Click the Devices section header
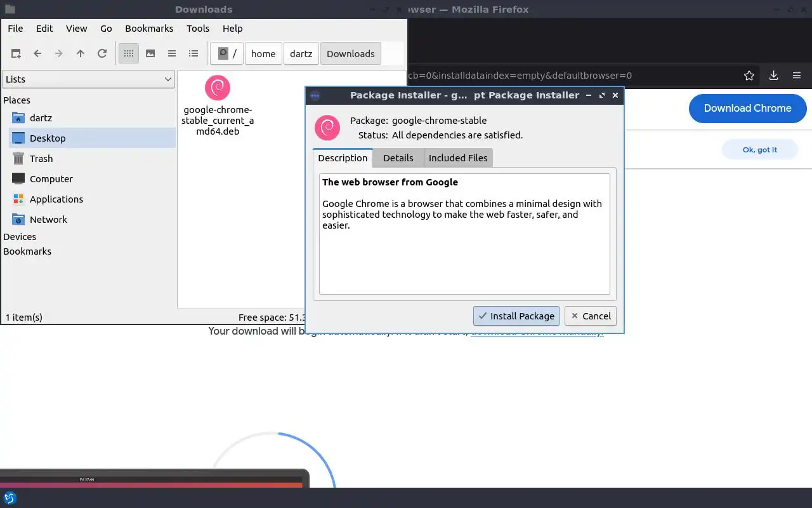This screenshot has width=812, height=508. tap(20, 237)
